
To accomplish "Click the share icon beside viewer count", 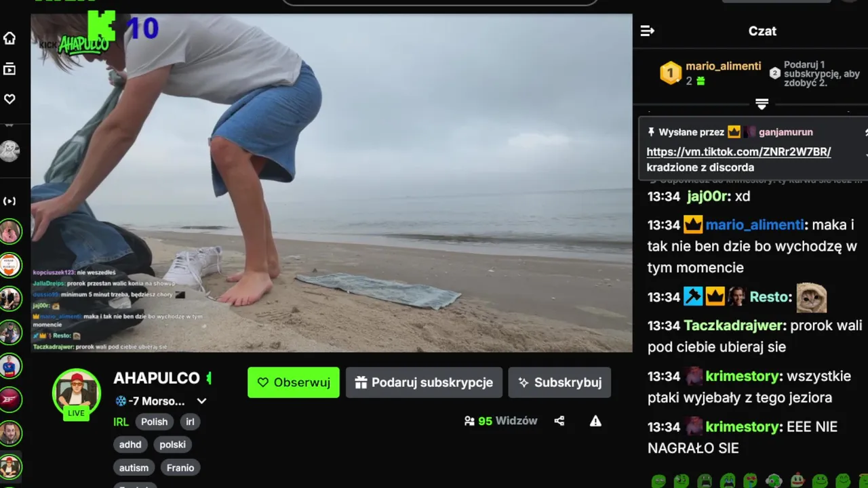I will tap(559, 421).
